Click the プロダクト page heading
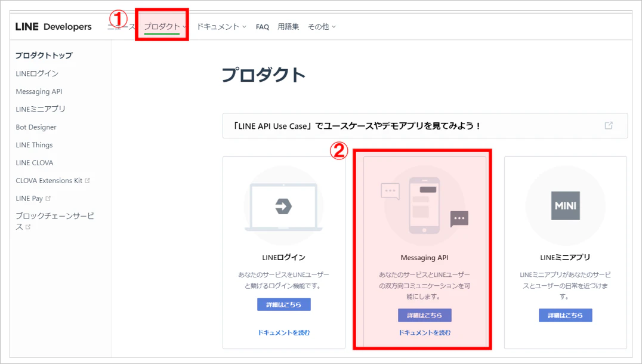Viewport: 642px width, 364px height. pos(264,75)
